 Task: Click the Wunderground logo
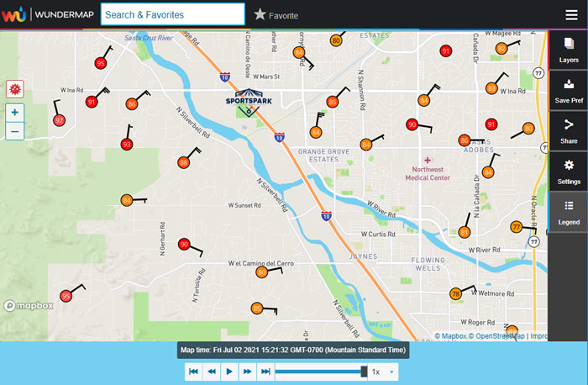pos(14,14)
